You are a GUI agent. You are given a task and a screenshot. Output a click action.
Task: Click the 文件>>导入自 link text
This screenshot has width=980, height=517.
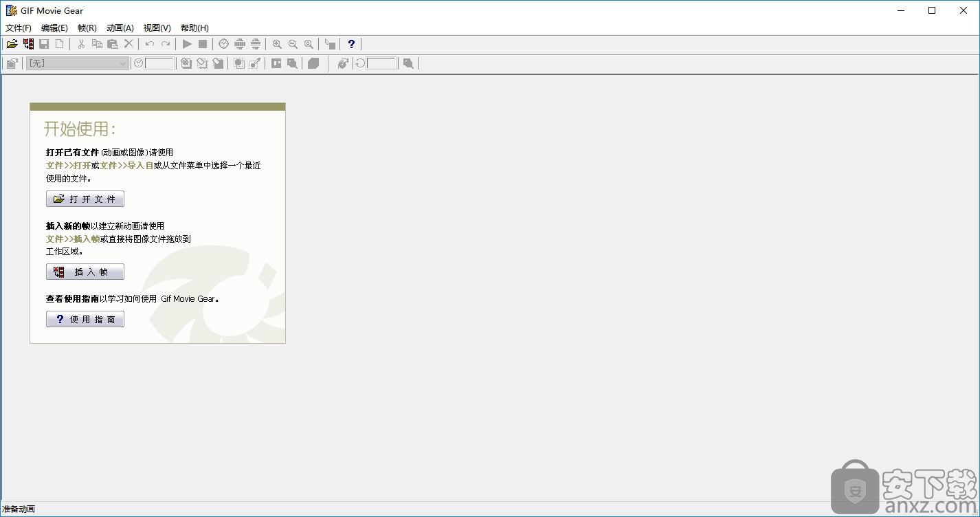click(x=126, y=166)
